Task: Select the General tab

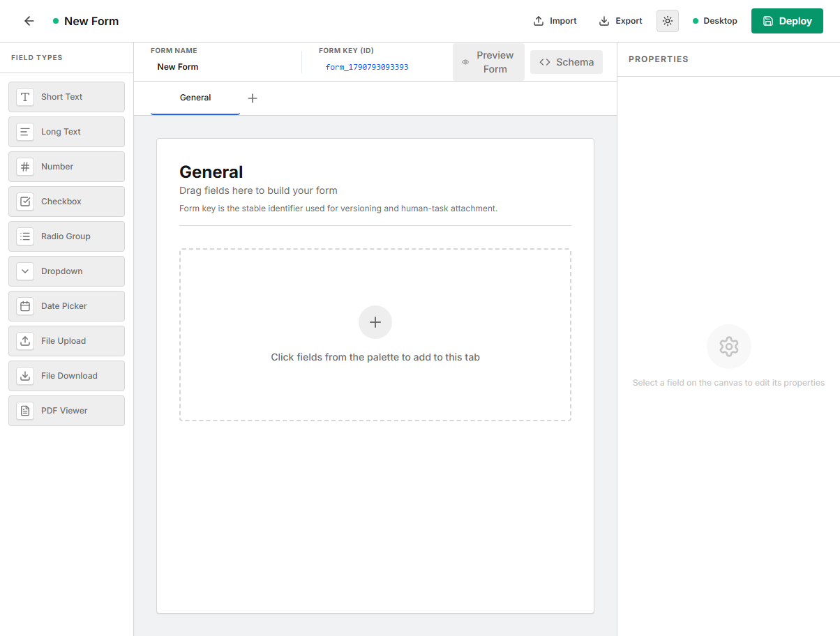Action: [195, 98]
